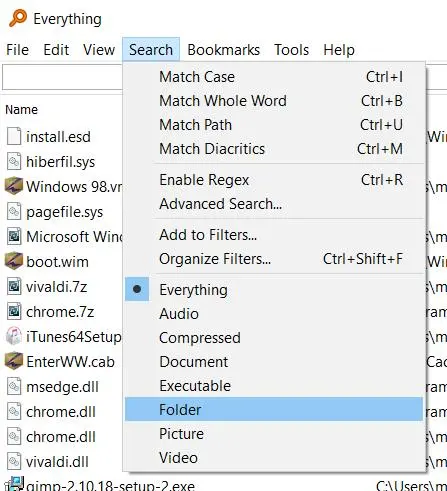Open the Tools menu

tap(291, 50)
